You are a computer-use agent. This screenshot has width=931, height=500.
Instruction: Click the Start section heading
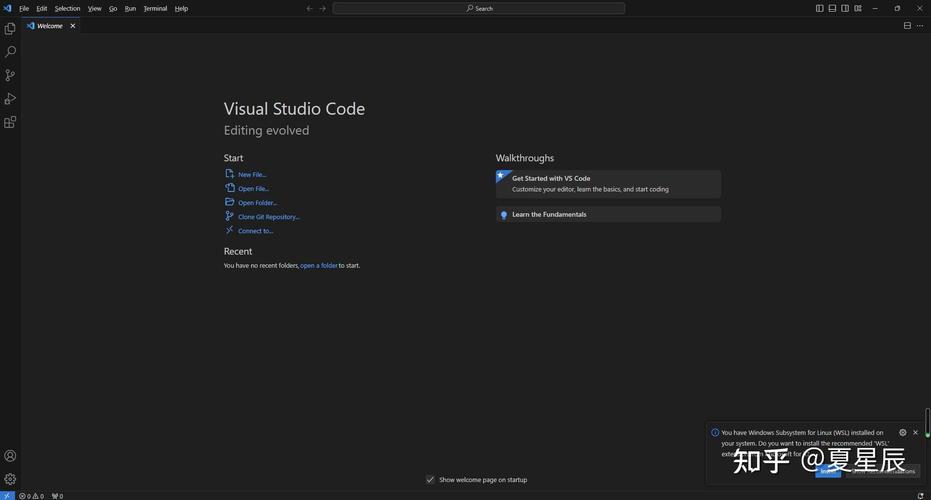[x=233, y=158]
